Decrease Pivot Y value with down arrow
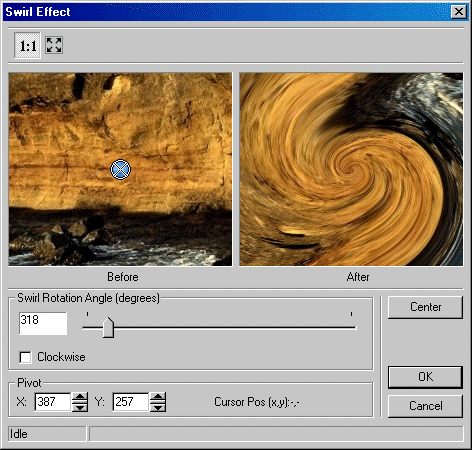 click(x=158, y=407)
